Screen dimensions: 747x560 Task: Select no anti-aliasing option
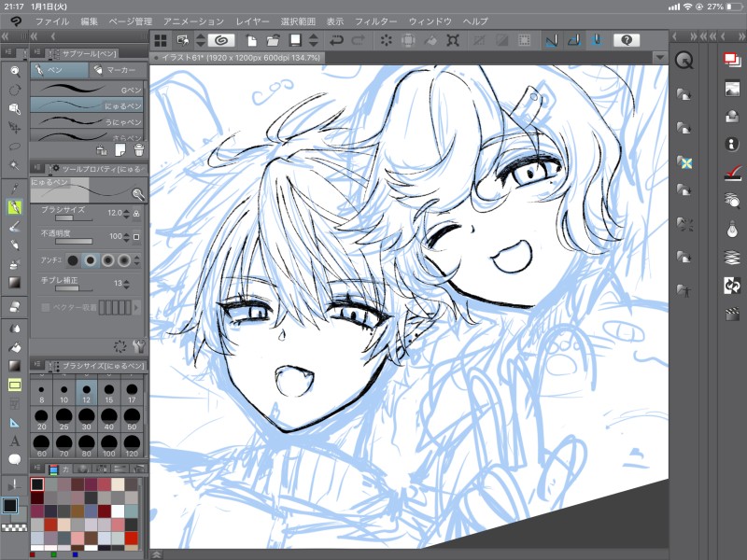point(73,260)
